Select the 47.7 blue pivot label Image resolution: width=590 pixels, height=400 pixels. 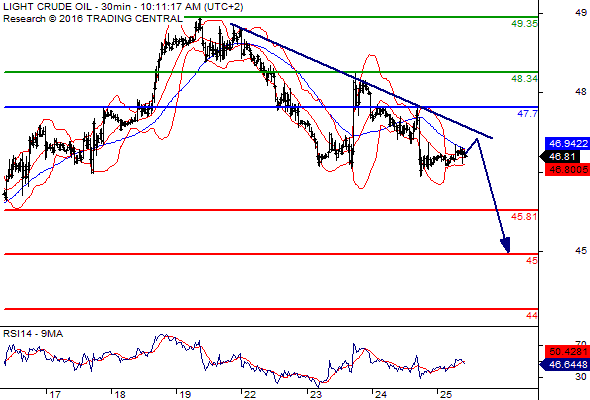[x=528, y=114]
